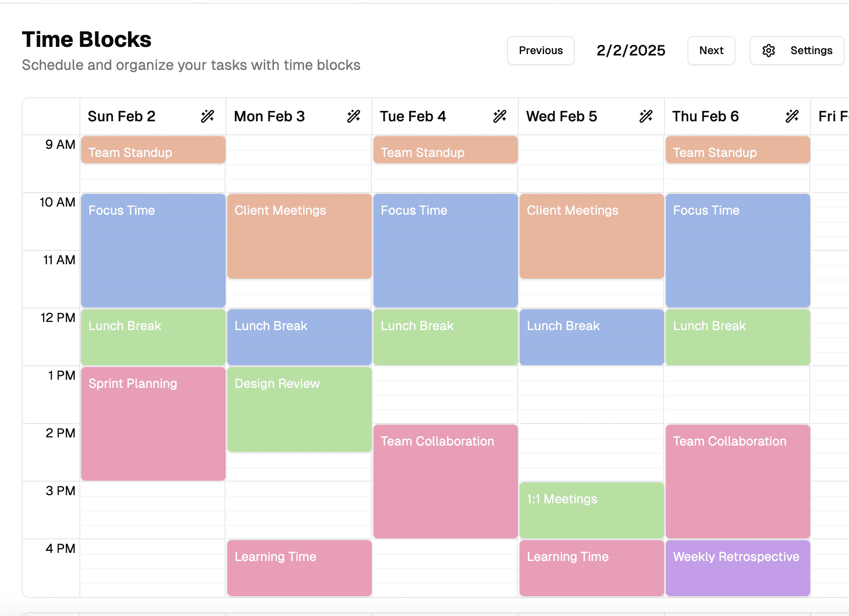Screen dimensions: 849x616
Task: Click the magic wand icon for Thu Feb 6
Action: 792,116
